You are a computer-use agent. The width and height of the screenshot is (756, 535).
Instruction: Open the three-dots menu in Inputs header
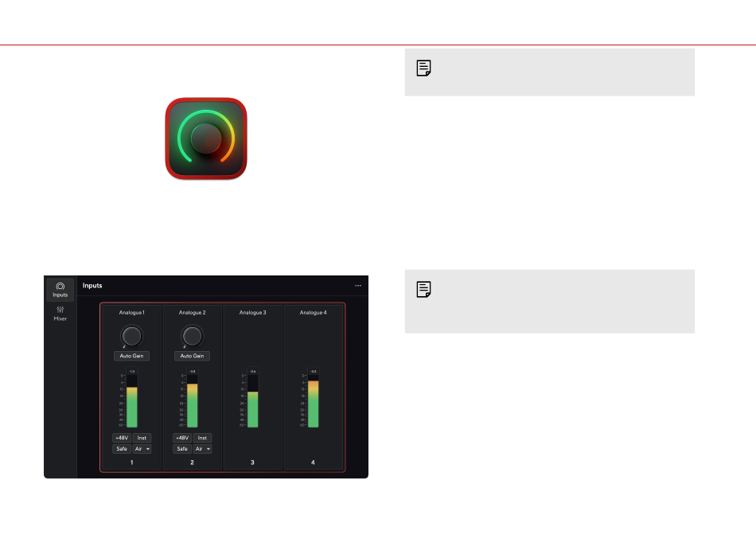(x=358, y=286)
